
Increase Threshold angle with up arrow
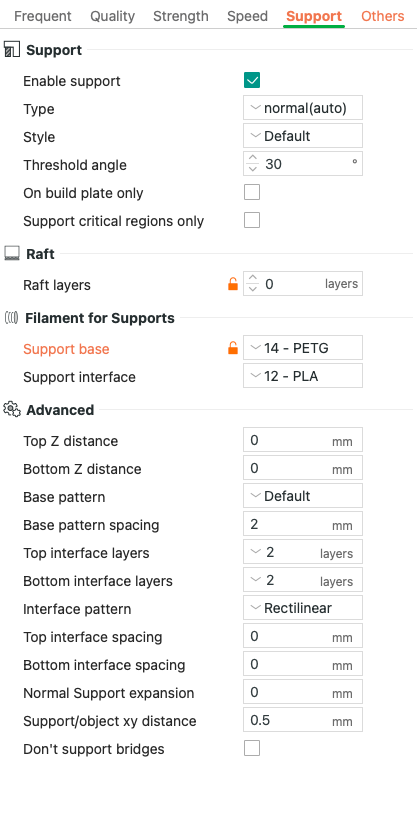click(x=253, y=158)
